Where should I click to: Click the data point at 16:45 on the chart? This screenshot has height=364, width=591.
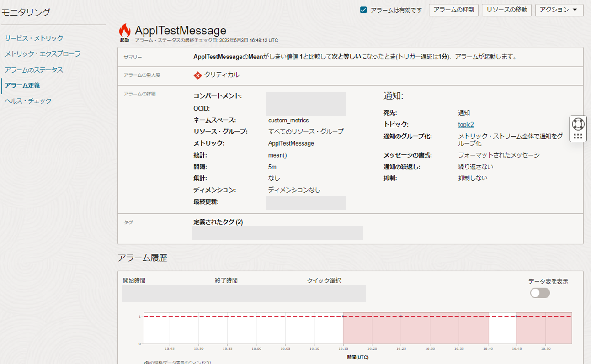(516, 316)
